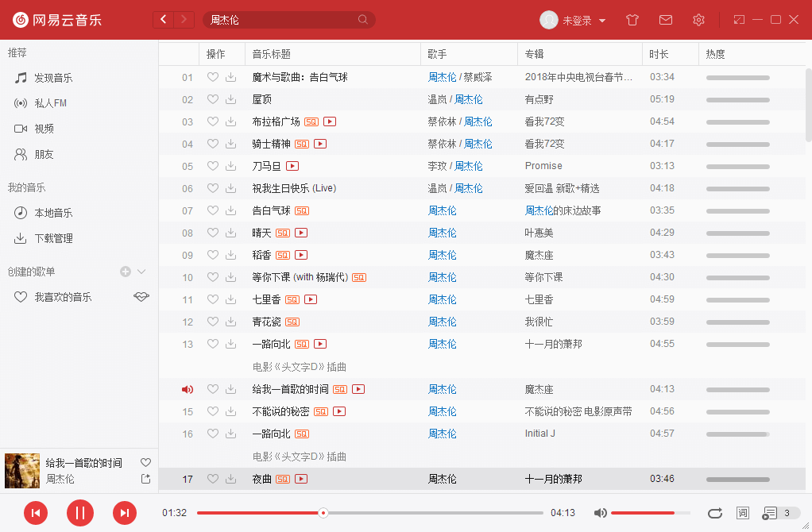
Task: Open artist 周杰伦 link on 晴天 row
Action: (x=443, y=233)
